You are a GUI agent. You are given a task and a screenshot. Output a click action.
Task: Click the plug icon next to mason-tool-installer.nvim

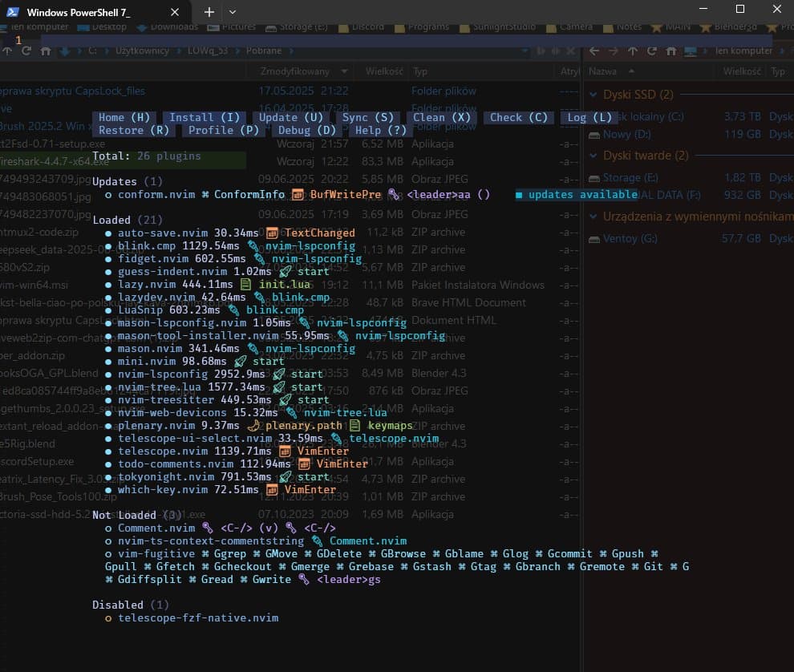coord(342,336)
